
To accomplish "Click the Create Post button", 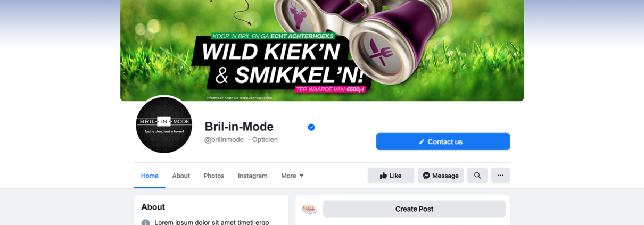I will click(x=414, y=209).
